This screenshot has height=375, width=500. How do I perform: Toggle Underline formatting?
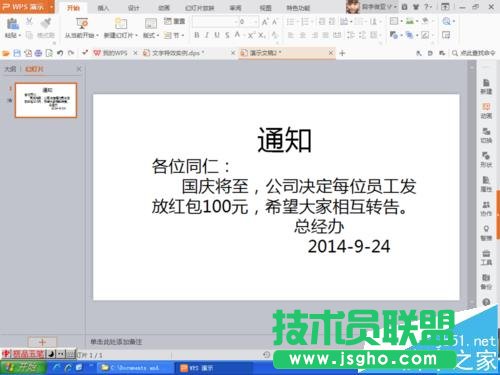click(x=217, y=35)
